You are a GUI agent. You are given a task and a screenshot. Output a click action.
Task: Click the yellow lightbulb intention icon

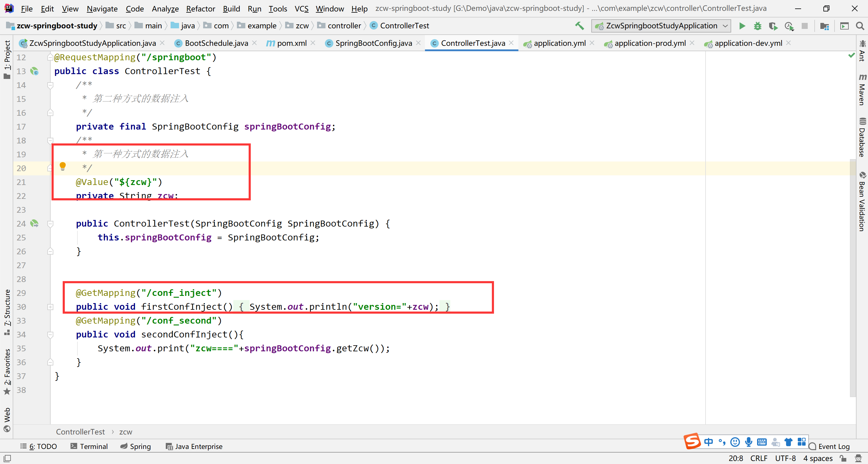click(x=63, y=166)
